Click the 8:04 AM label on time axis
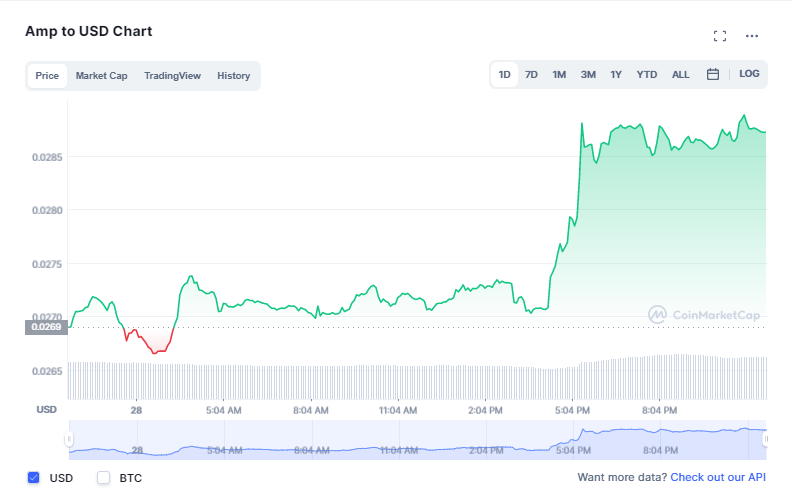 click(311, 411)
